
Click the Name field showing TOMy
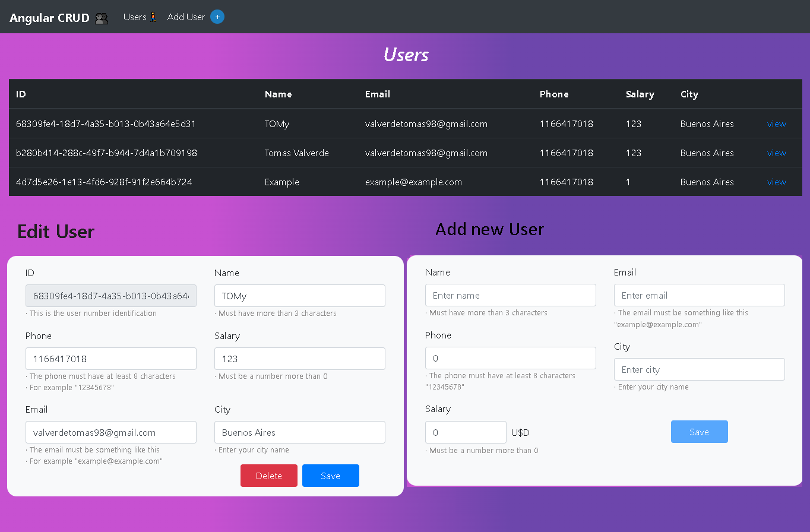(x=299, y=295)
